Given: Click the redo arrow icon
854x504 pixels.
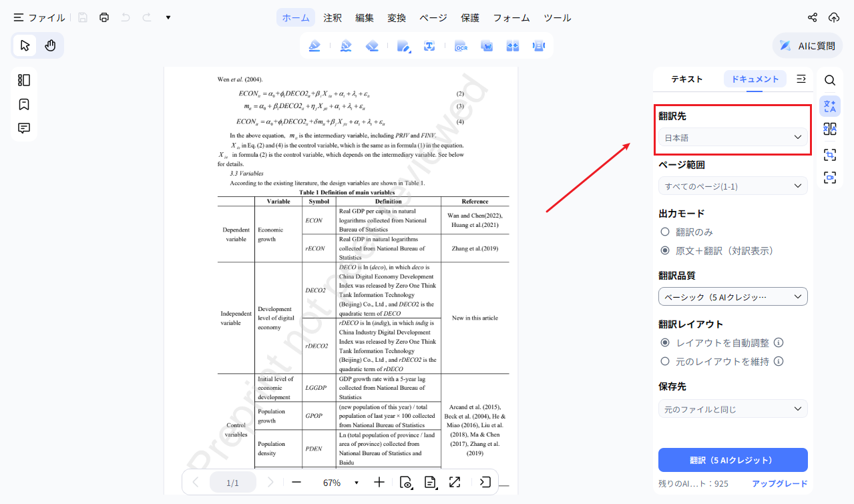Looking at the screenshot, I should pos(147,17).
